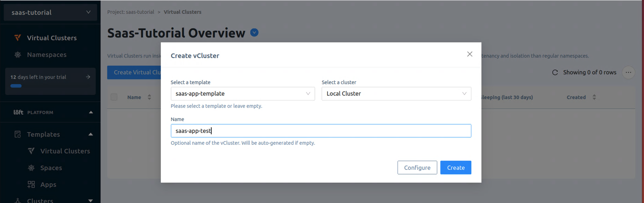This screenshot has height=203, width=644.
Task: Click '12 days left in your trial' text
Action: 38,77
